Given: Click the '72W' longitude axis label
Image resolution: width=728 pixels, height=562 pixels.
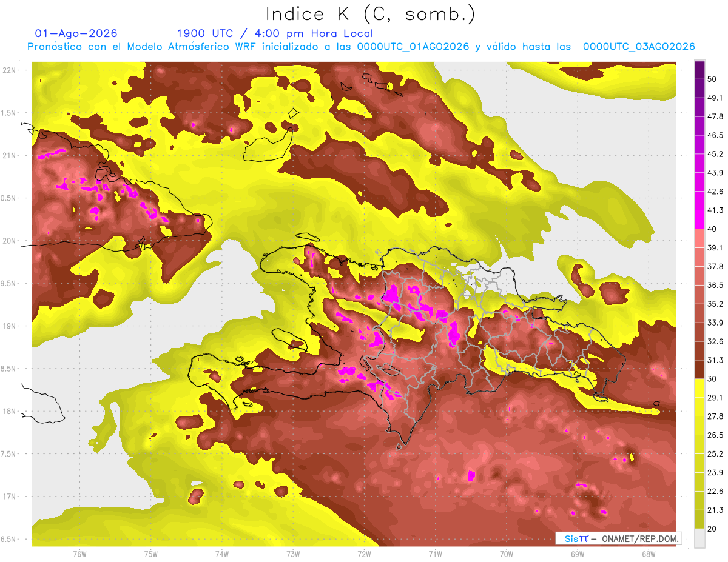Looking at the screenshot, I should point(364,554).
